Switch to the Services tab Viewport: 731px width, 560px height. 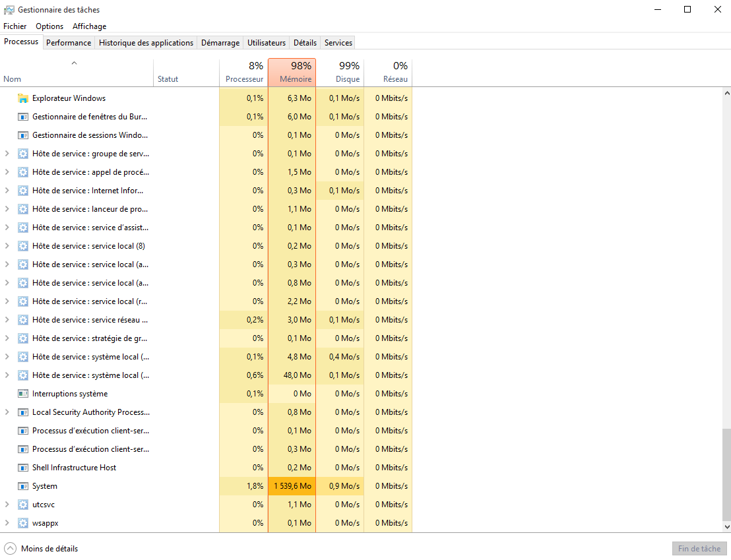coord(338,42)
